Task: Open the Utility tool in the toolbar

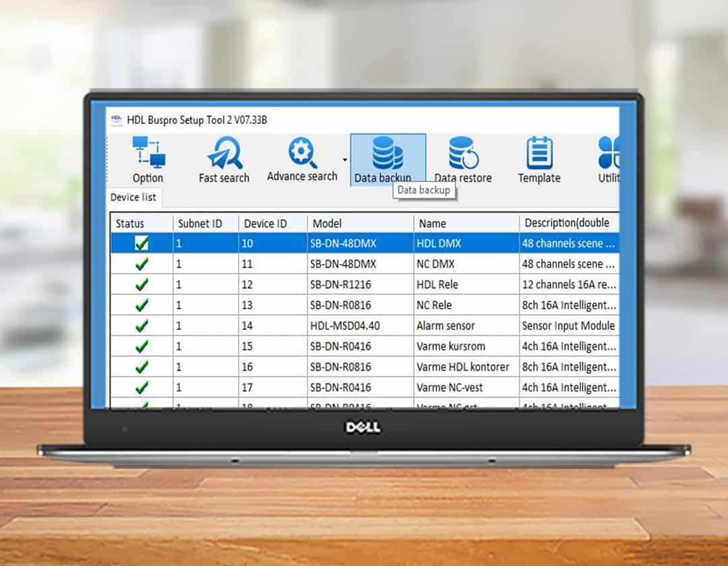Action: tap(609, 160)
